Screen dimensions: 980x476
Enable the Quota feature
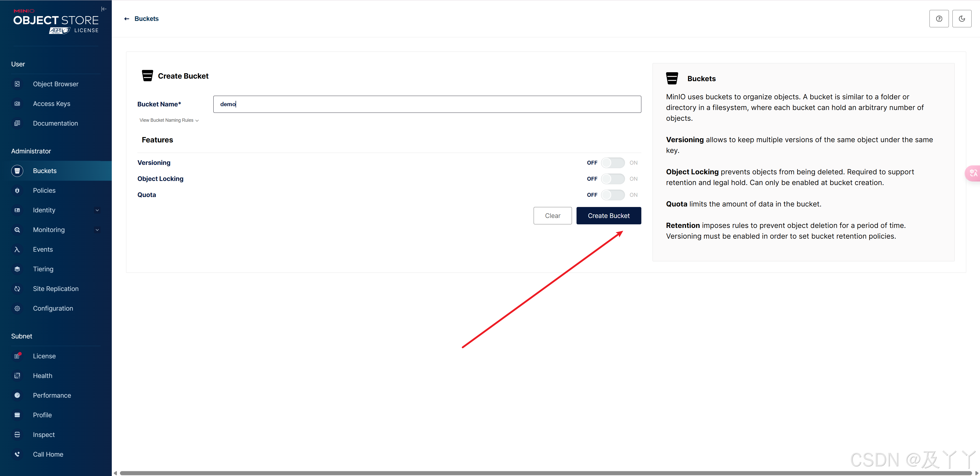tap(612, 194)
